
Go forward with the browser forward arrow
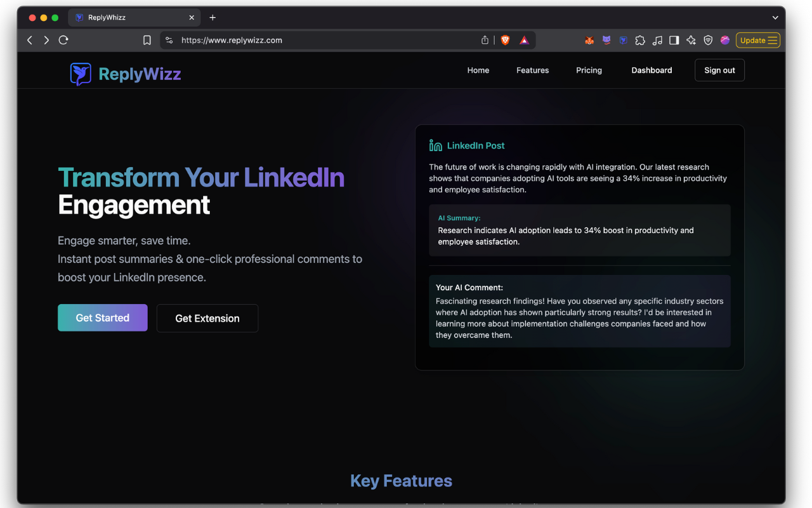(46, 40)
